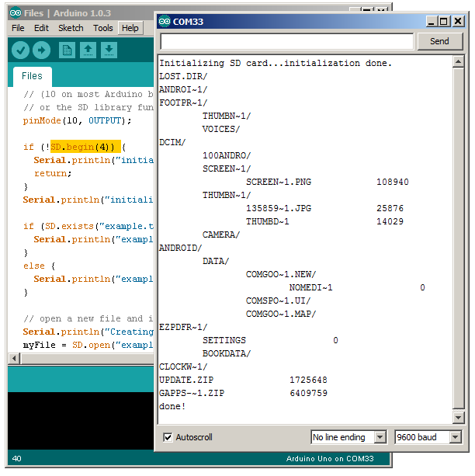The image size is (475, 476).
Task: Click the Verify checkmark toolbar icon
Action: (20, 50)
